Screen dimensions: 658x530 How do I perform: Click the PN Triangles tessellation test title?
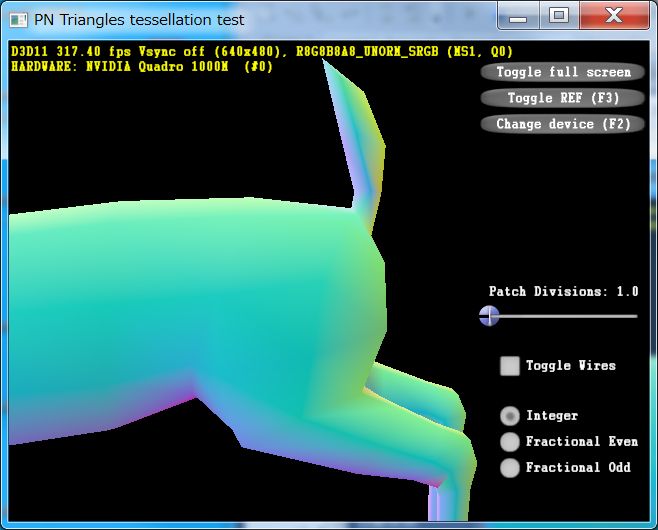pos(139,20)
